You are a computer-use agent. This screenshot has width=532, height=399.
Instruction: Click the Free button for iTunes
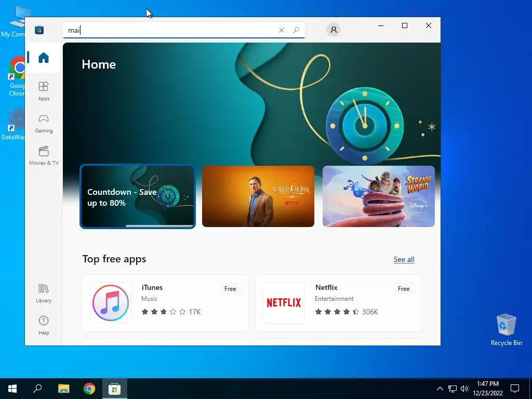coord(230,289)
